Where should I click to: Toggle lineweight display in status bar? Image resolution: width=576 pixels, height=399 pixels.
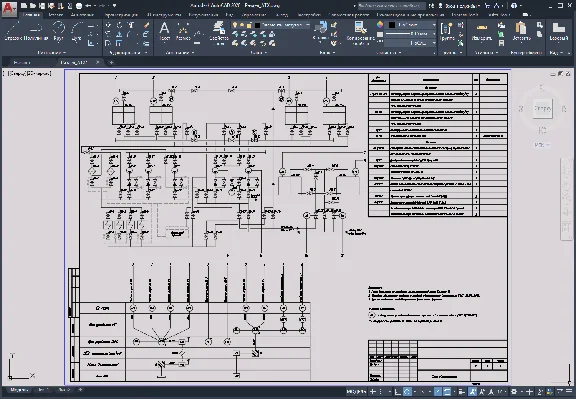pyautogui.click(x=462, y=392)
